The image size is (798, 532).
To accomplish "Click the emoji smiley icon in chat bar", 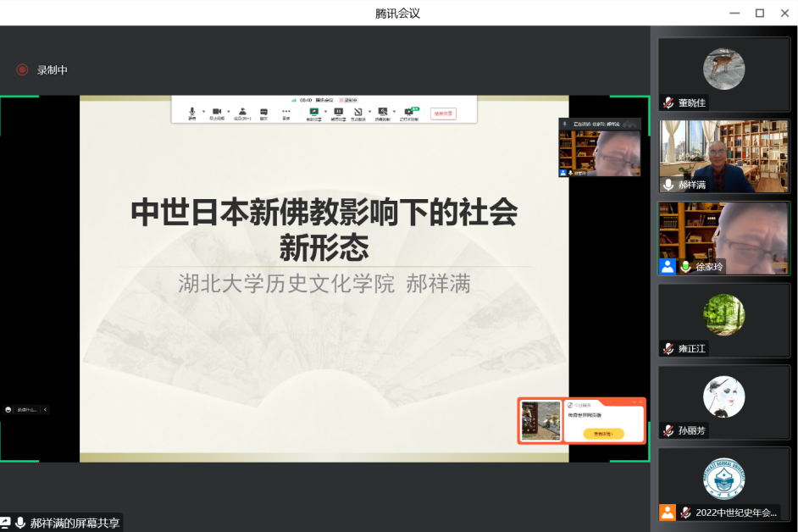I will [8, 409].
